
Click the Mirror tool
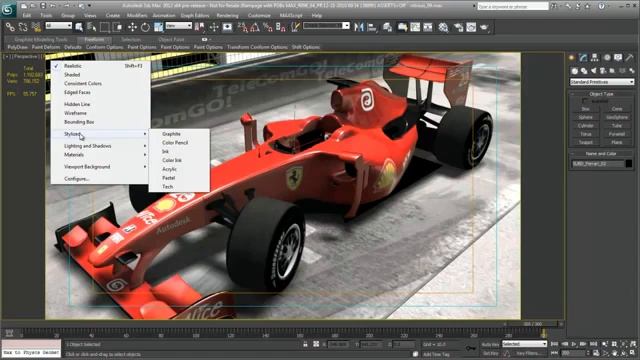tap(359, 27)
